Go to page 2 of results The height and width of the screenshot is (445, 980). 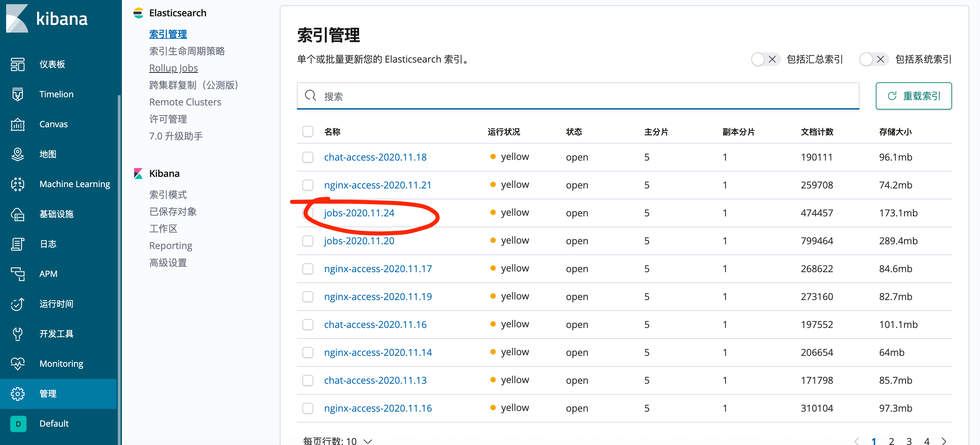(x=891, y=441)
